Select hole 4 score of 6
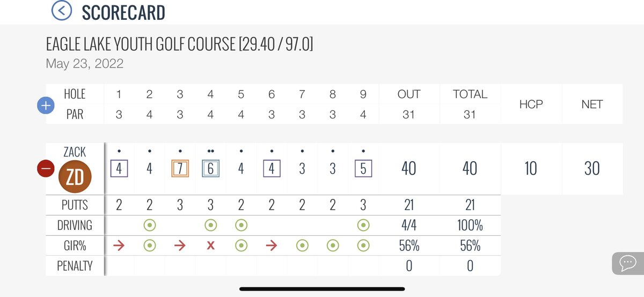Image resolution: width=644 pixels, height=297 pixels. coord(210,169)
